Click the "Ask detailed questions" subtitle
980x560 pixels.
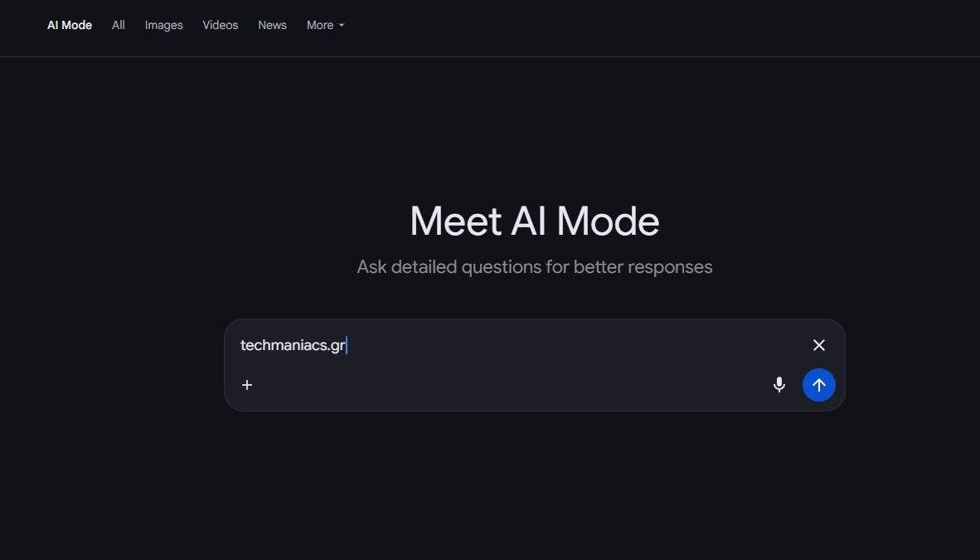point(535,267)
